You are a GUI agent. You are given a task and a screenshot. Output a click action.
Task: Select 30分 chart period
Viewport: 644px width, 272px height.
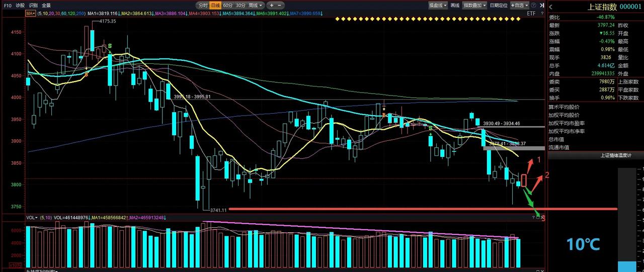[240, 5]
